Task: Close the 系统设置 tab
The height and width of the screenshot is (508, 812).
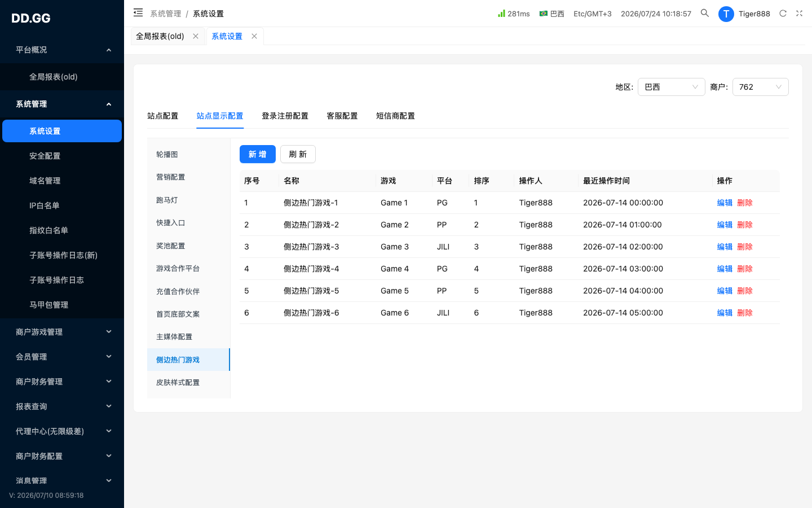Action: 254,36
